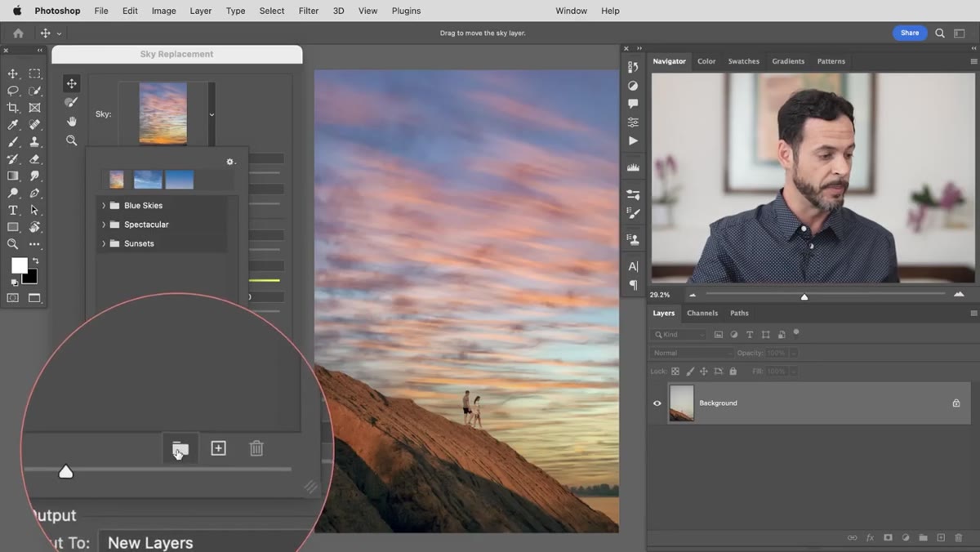The height and width of the screenshot is (552, 980).
Task: Open the Character panel icon
Action: [633, 266]
